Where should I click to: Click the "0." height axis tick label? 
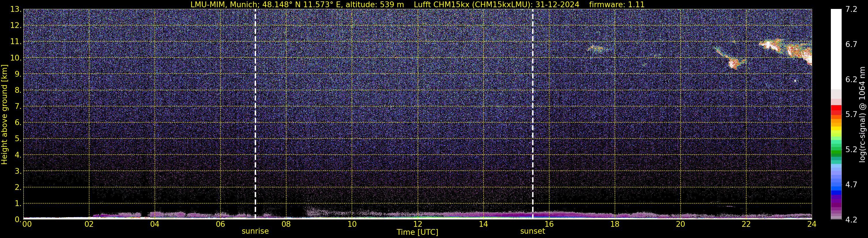[x=18, y=220]
